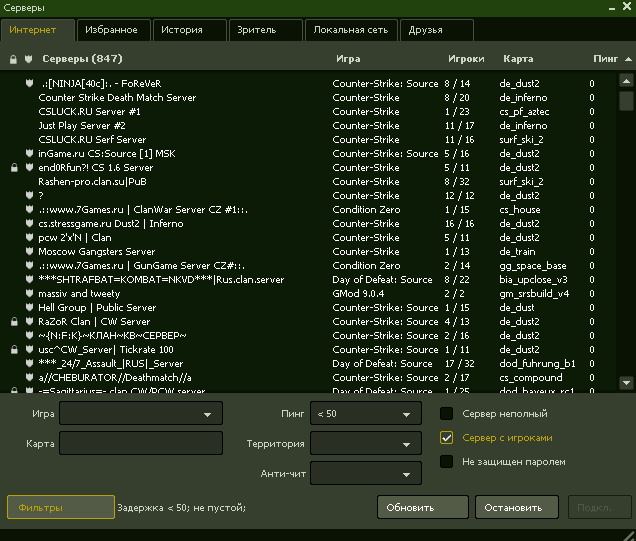Click shield icon of NINJA FoReVeR server
The width and height of the screenshot is (636, 541).
[29, 83]
